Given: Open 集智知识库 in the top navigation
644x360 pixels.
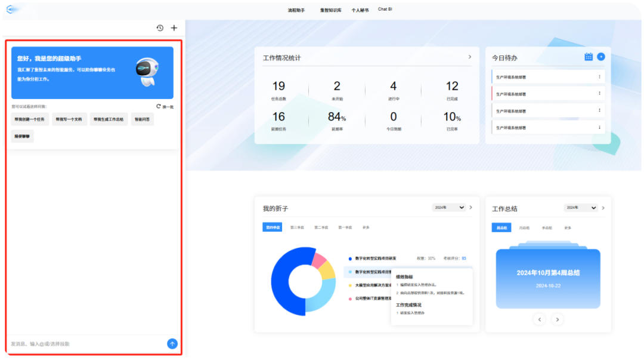Looking at the screenshot, I should click(331, 10).
